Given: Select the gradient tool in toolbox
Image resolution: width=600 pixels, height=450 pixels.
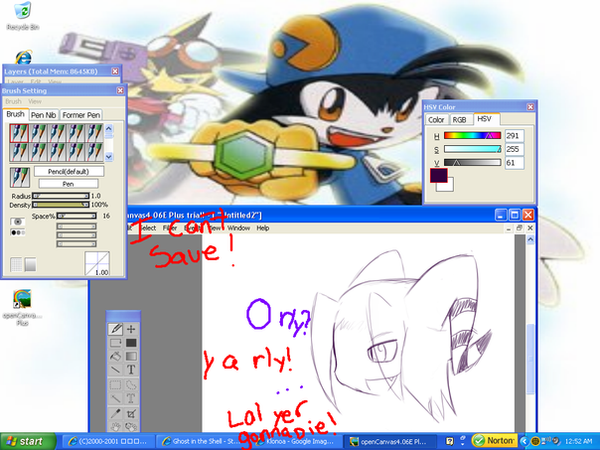Looking at the screenshot, I should tap(131, 356).
